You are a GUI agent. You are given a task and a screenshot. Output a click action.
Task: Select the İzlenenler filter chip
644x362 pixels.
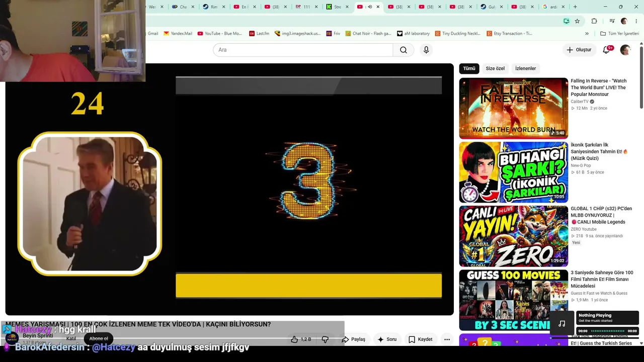[526, 68]
